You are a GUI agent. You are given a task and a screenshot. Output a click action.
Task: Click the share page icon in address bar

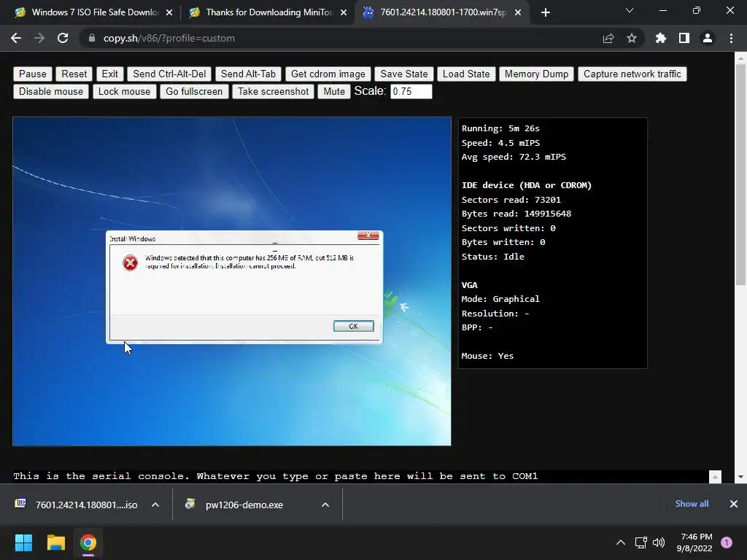click(x=608, y=38)
